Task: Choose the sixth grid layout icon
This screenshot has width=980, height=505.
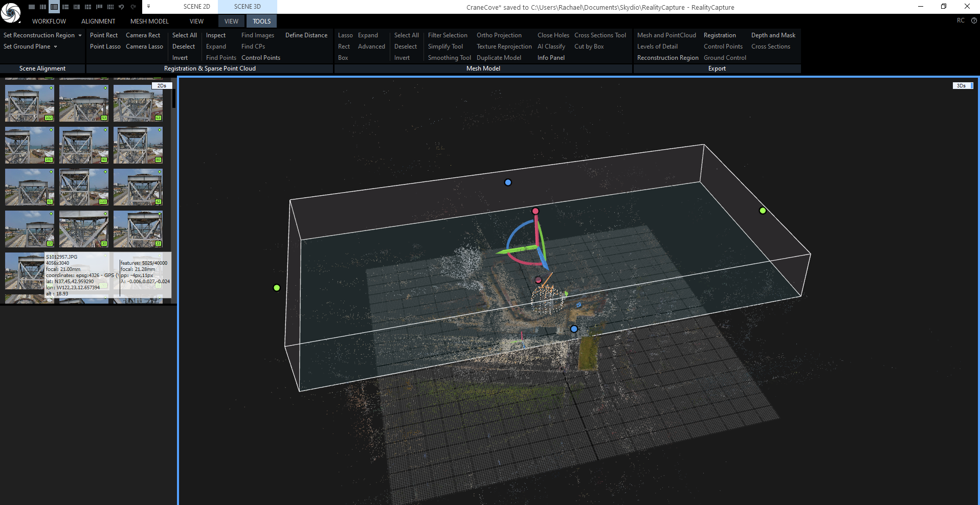Action: pos(88,7)
